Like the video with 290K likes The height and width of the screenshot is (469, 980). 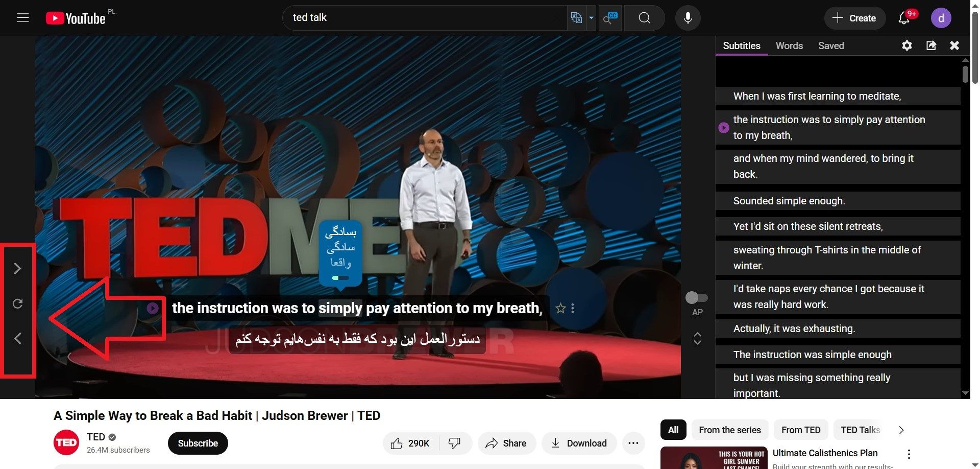coord(410,443)
